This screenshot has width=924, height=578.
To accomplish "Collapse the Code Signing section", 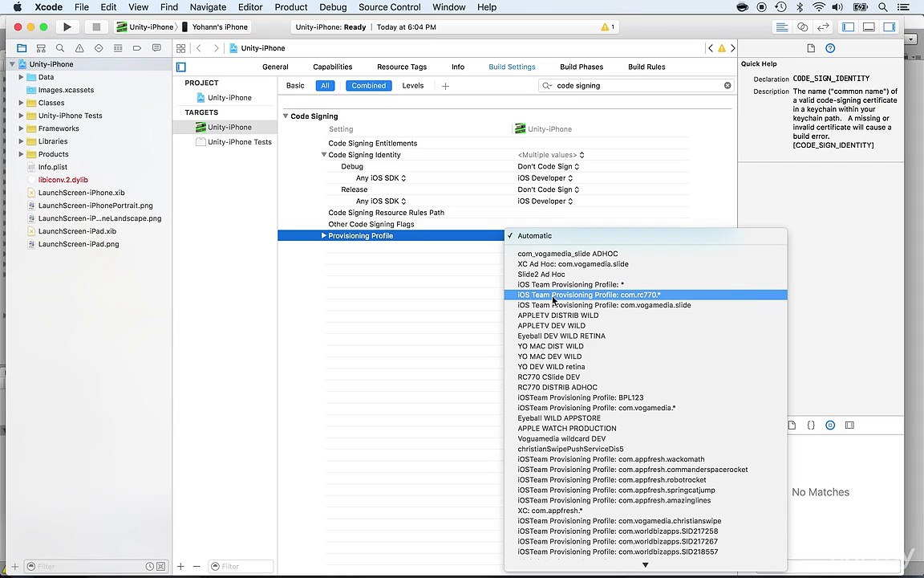I will (286, 116).
